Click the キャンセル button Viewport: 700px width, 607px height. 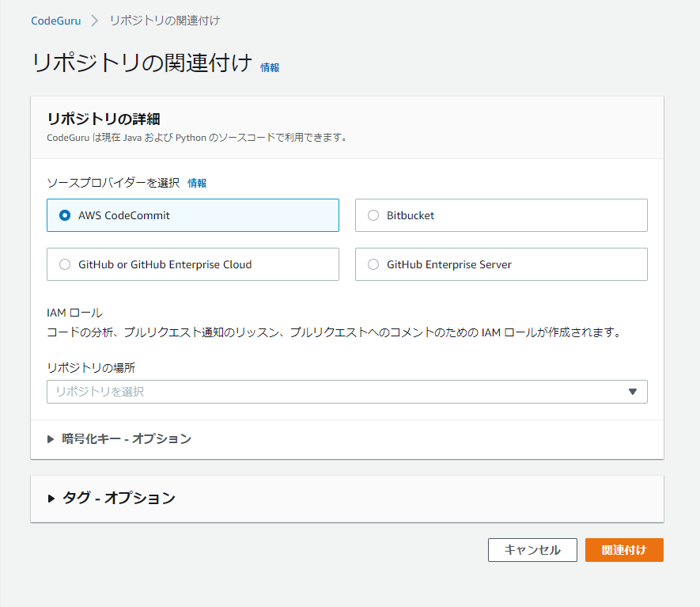point(532,550)
